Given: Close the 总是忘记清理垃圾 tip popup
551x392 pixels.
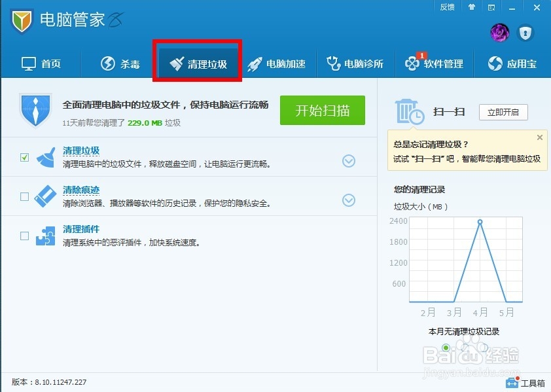Looking at the screenshot, I should 540,137.
